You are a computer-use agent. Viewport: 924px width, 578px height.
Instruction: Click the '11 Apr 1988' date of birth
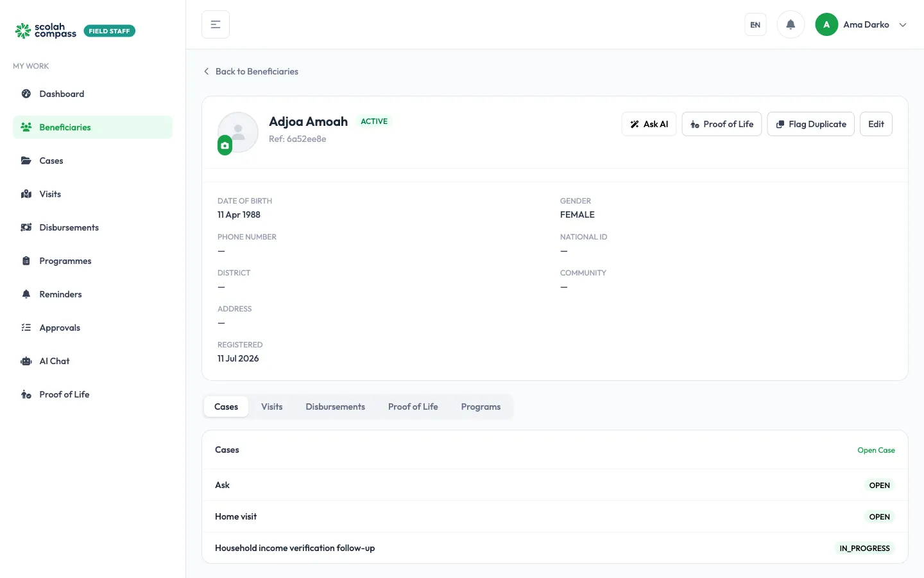(x=239, y=215)
